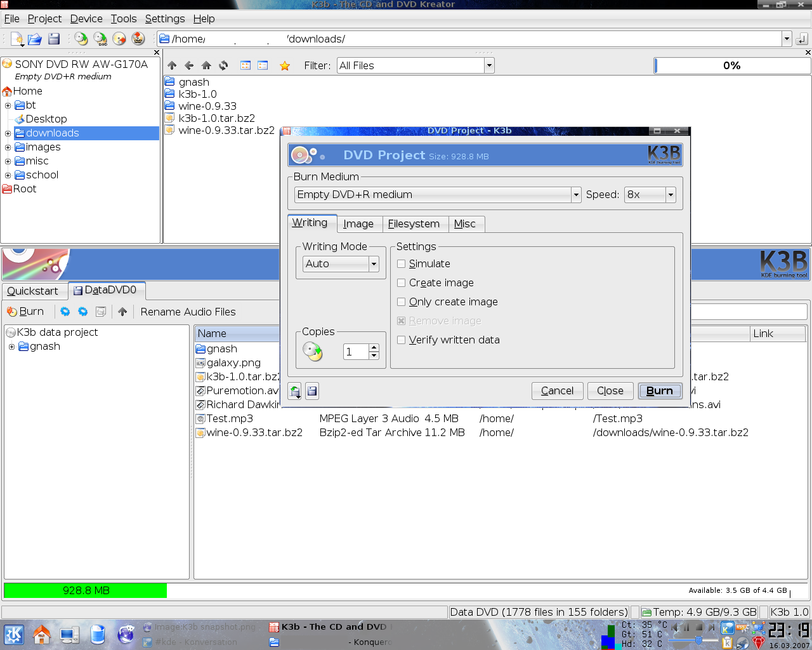Click the 0% progress bar
The width and height of the screenshot is (812, 650).
click(732, 65)
